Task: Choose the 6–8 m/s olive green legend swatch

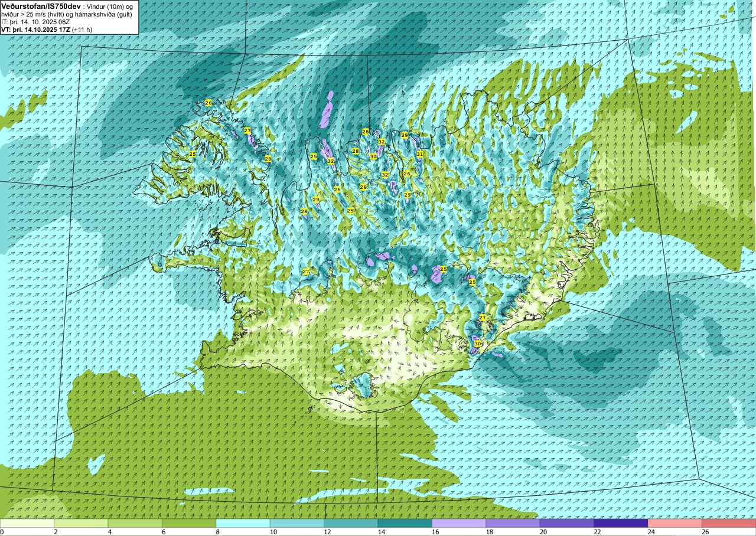Action: point(189,523)
